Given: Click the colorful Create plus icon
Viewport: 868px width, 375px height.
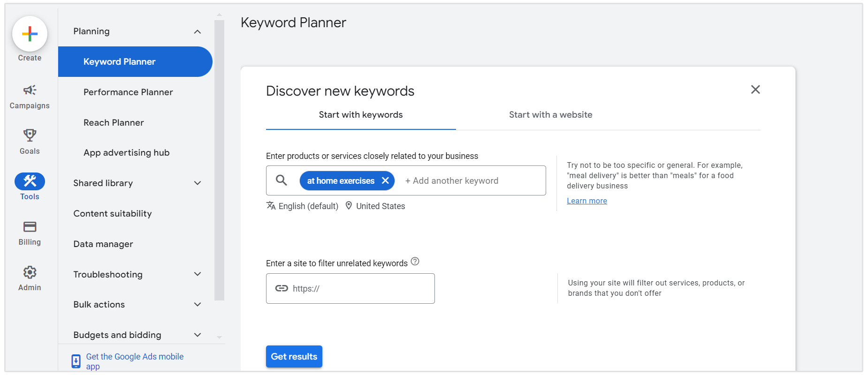Looking at the screenshot, I should pos(30,34).
